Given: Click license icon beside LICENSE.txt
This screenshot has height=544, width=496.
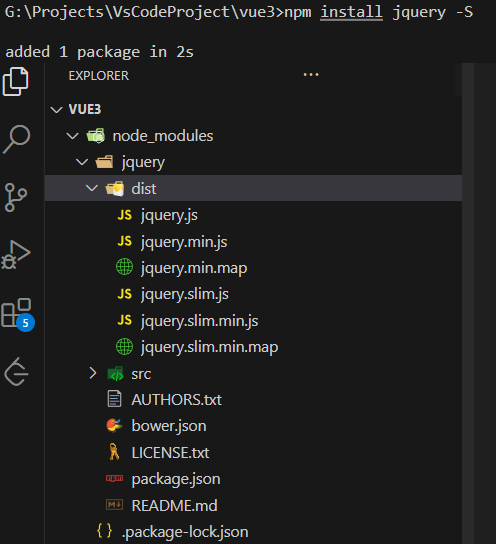Looking at the screenshot, I should 114,452.
